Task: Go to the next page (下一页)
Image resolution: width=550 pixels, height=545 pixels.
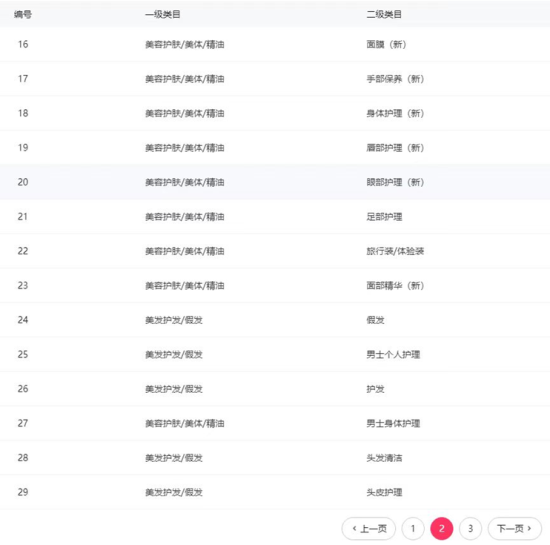Action: [x=515, y=529]
